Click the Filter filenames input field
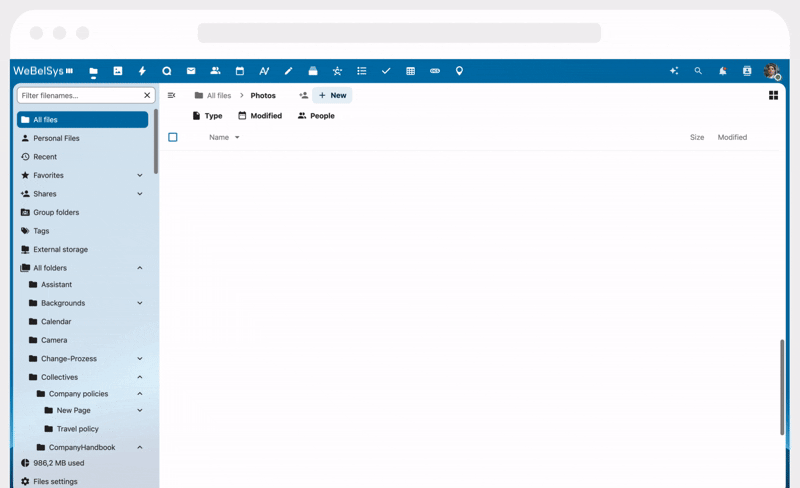 79,95
